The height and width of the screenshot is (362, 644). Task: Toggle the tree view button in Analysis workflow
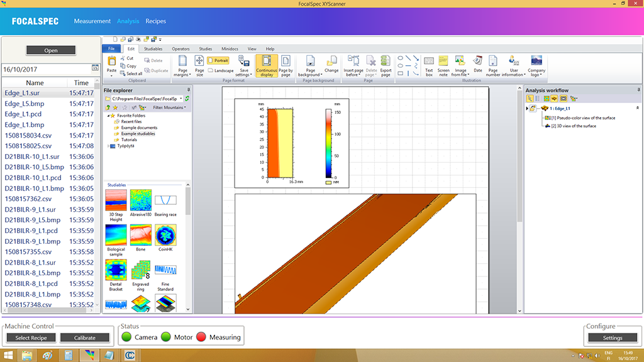click(530, 99)
